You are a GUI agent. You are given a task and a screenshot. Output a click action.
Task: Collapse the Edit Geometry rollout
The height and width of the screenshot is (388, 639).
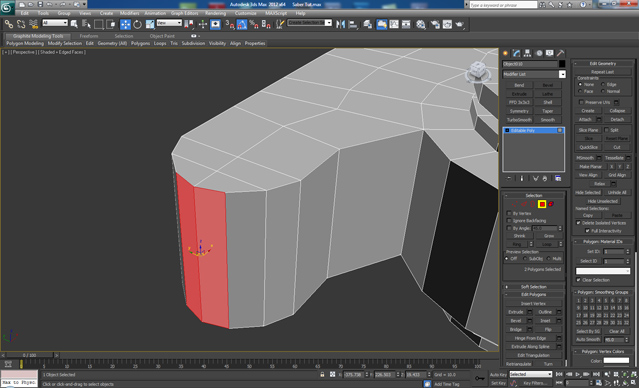tap(602, 64)
